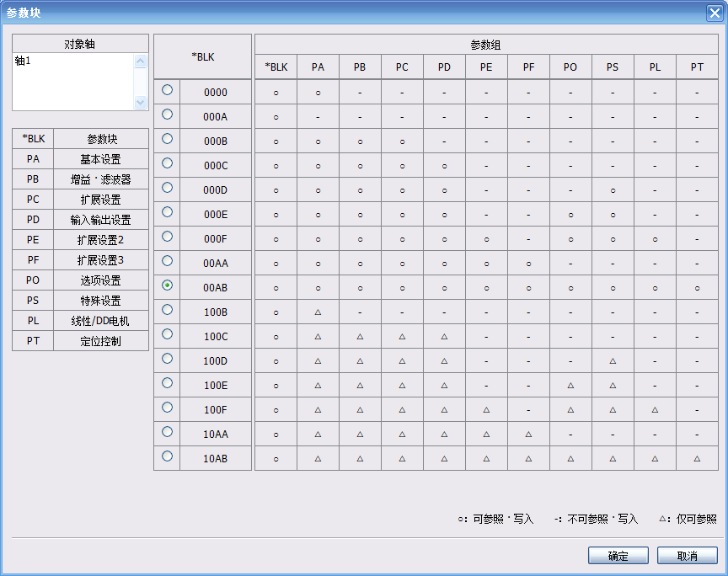
Task: Choose the 100D block radio button
Action: tap(167, 358)
